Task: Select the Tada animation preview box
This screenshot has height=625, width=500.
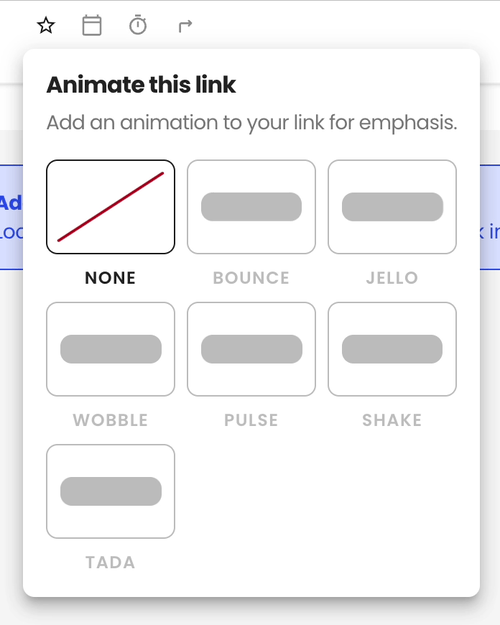Action: [x=110, y=491]
